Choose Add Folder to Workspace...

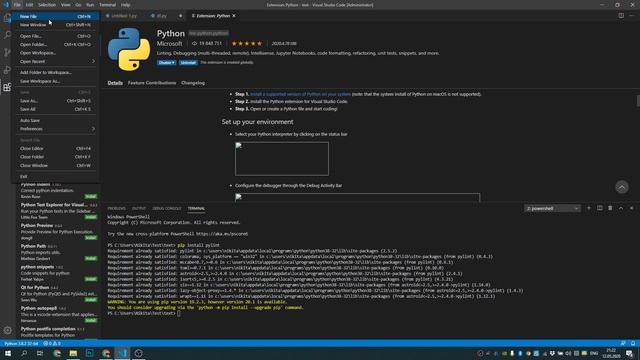point(56,72)
